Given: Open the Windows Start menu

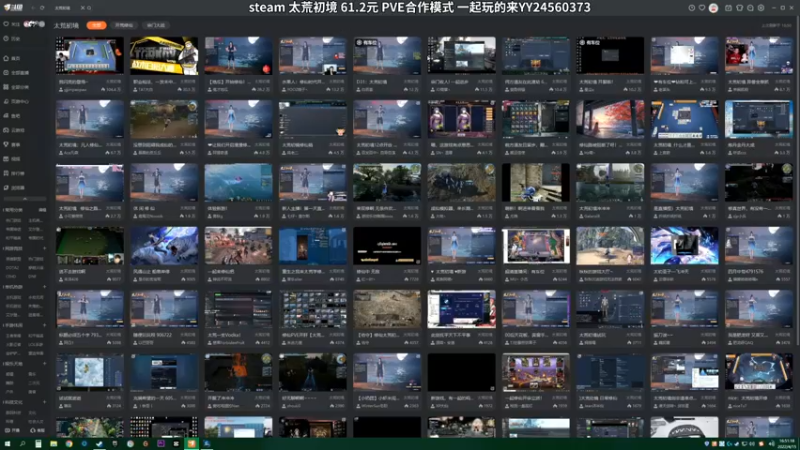Looking at the screenshot, I should tap(8, 444).
